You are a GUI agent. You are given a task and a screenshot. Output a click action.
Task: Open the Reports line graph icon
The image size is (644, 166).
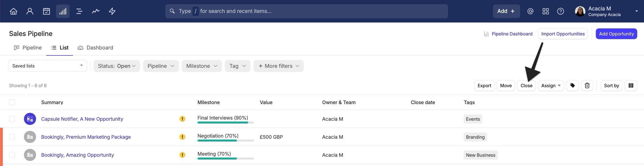tap(96, 11)
